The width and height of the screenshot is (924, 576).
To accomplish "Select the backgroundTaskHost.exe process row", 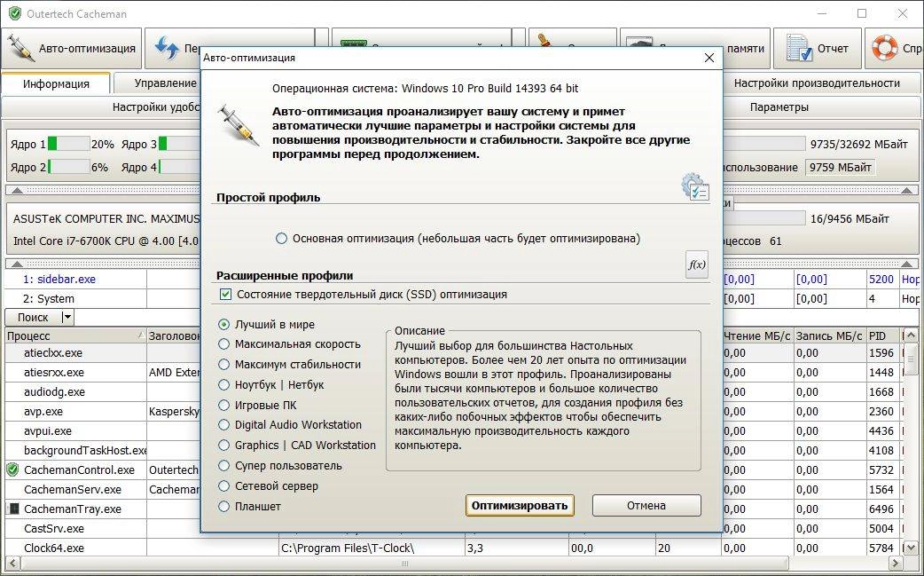I will point(85,451).
